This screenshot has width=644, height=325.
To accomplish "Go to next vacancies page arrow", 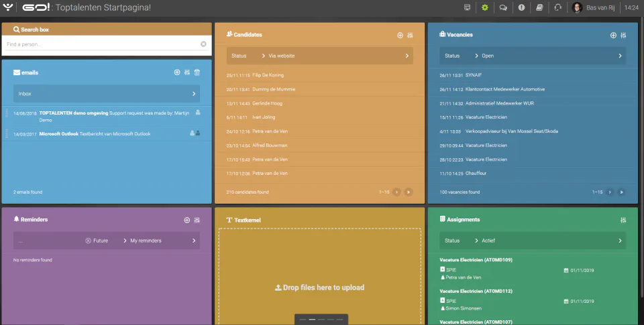I will tap(610, 192).
